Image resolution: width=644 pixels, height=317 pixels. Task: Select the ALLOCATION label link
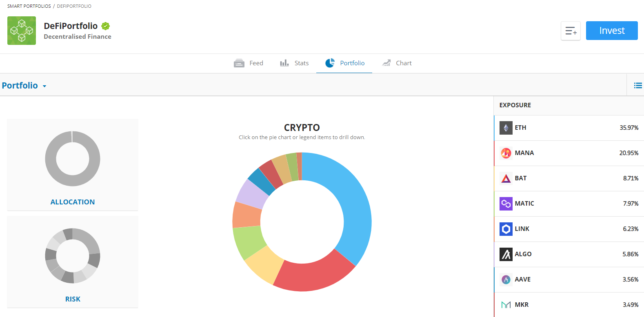pos(73,202)
